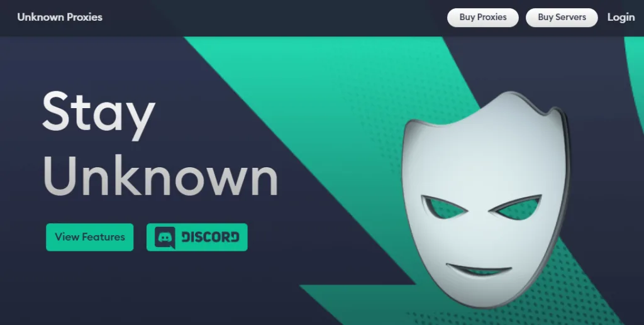Open the Buy Servers page
The image size is (644, 325).
pyautogui.click(x=562, y=17)
